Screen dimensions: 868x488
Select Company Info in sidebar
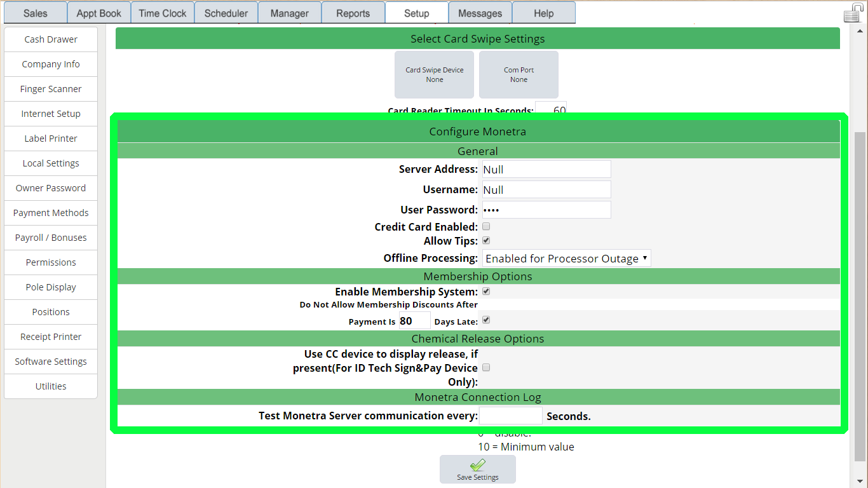51,64
